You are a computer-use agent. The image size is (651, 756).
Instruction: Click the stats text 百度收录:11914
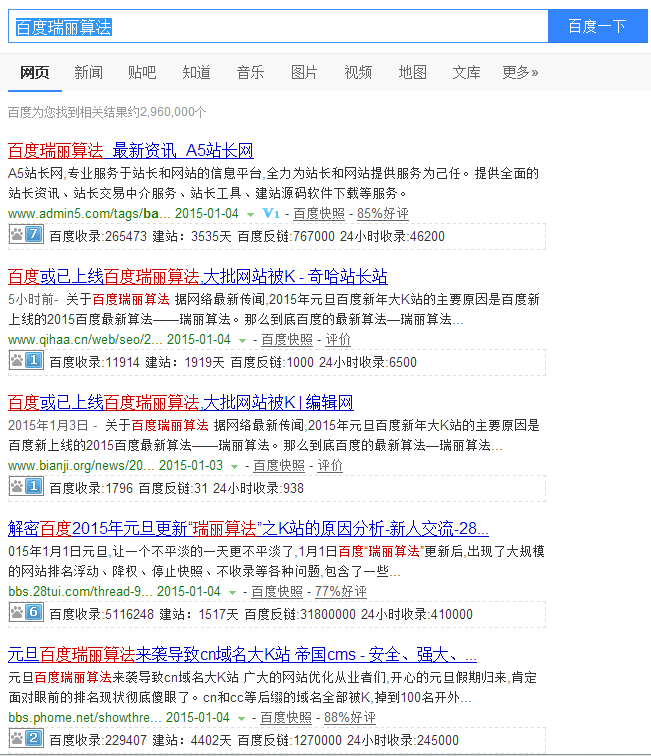95,362
